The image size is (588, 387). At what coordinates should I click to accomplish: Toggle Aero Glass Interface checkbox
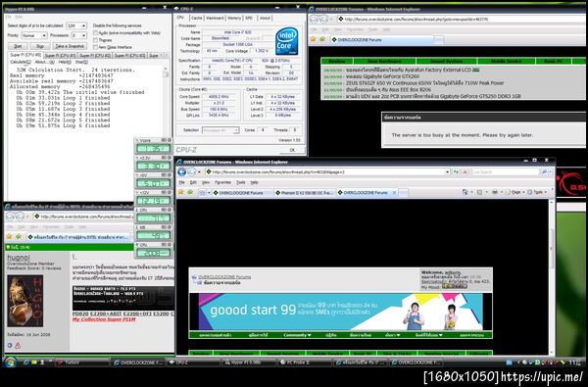[x=95, y=47]
